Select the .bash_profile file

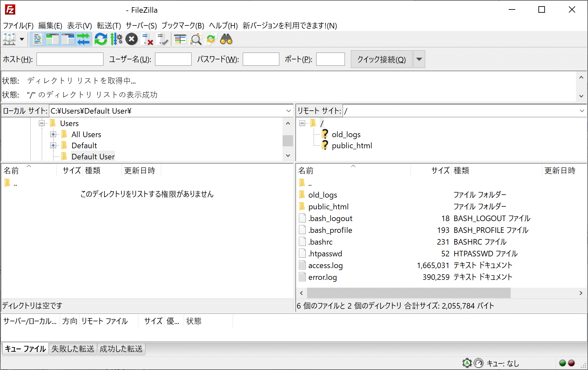click(x=330, y=230)
